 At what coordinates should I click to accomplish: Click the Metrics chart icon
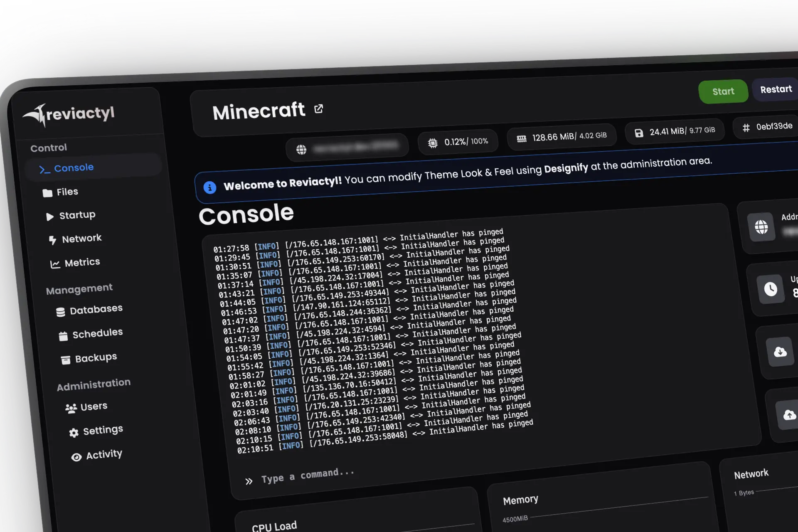pyautogui.click(x=55, y=264)
